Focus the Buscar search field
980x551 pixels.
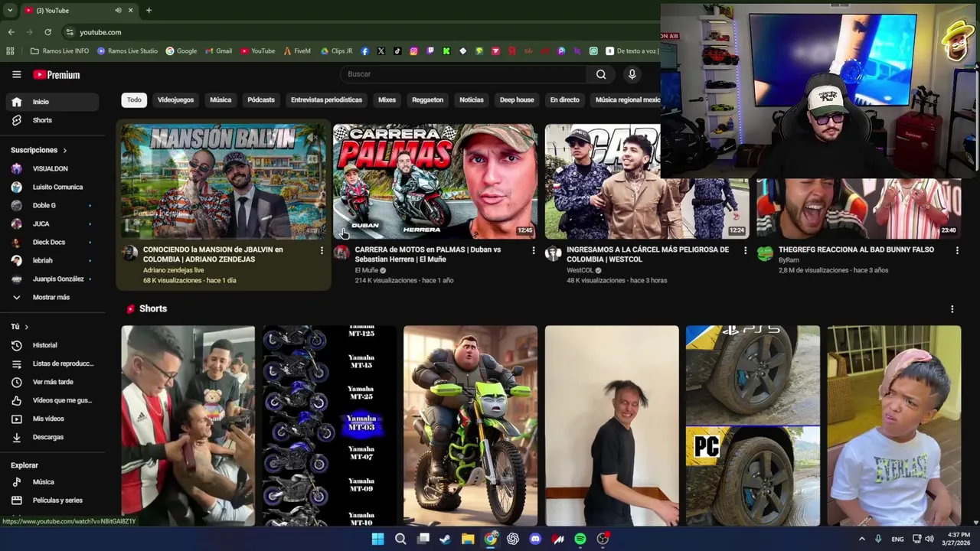463,74
